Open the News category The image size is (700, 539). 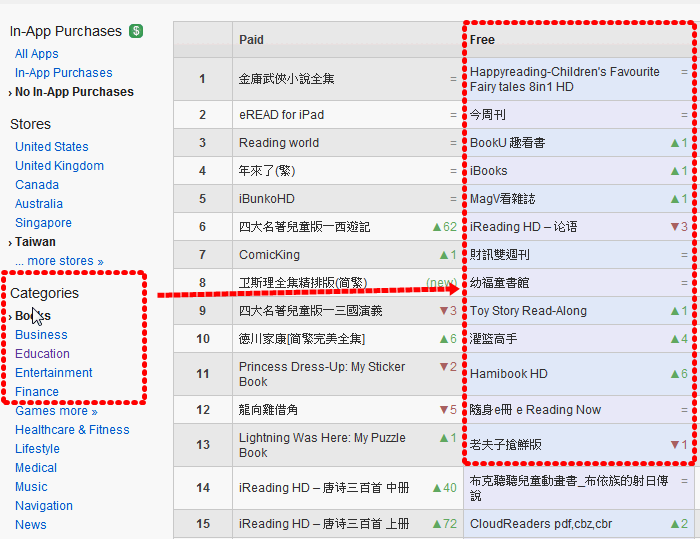point(31,525)
